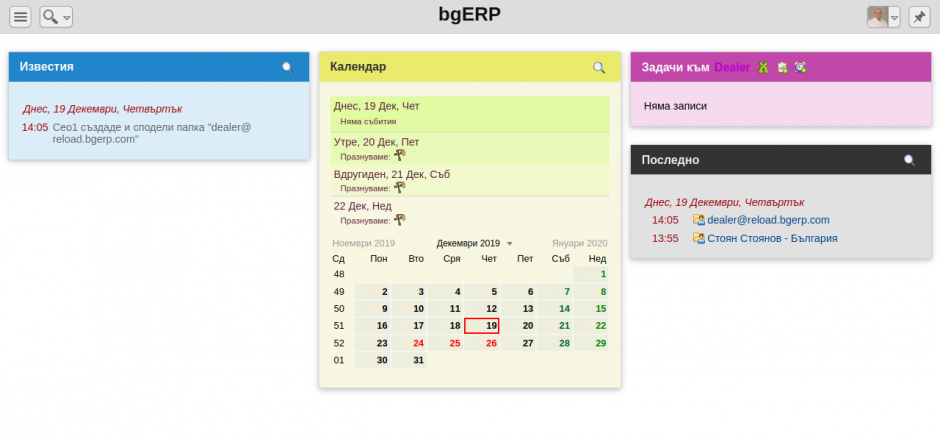Select December 31 in calendar
Image resolution: width=940 pixels, height=442 pixels.
tap(409, 360)
